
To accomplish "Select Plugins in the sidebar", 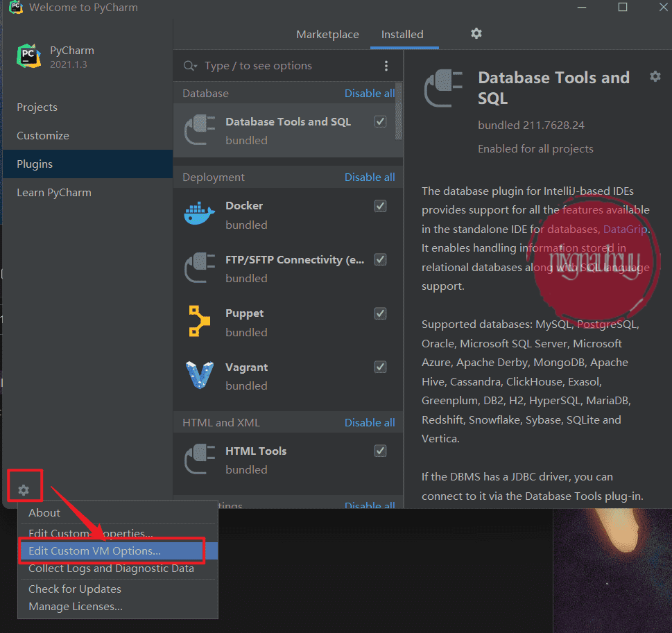I will coord(87,164).
